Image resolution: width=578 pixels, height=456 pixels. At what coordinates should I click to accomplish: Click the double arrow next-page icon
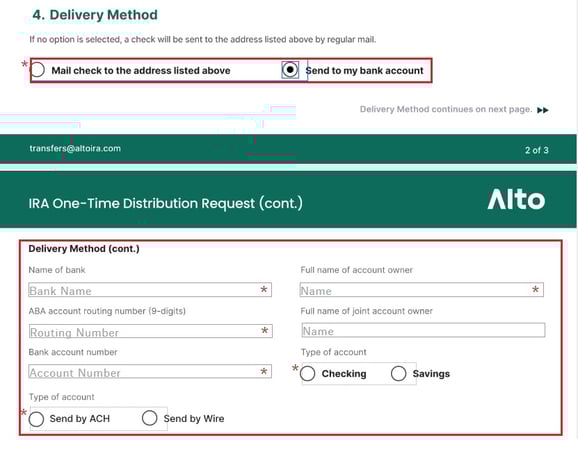coord(543,110)
